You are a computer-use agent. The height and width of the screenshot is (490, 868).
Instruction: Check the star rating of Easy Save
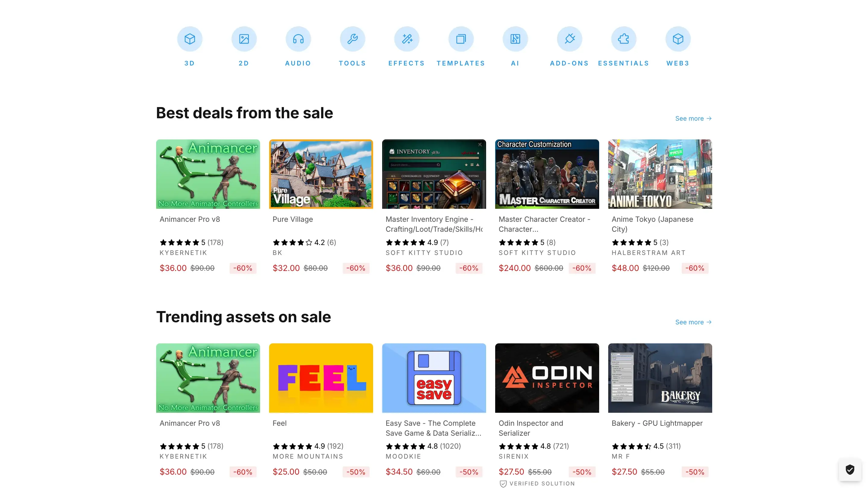405,446
